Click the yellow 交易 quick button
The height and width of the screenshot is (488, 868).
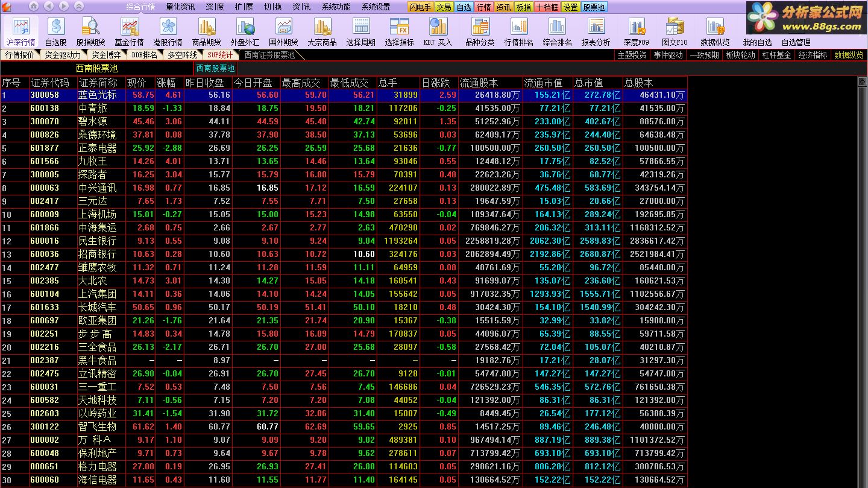pos(444,7)
